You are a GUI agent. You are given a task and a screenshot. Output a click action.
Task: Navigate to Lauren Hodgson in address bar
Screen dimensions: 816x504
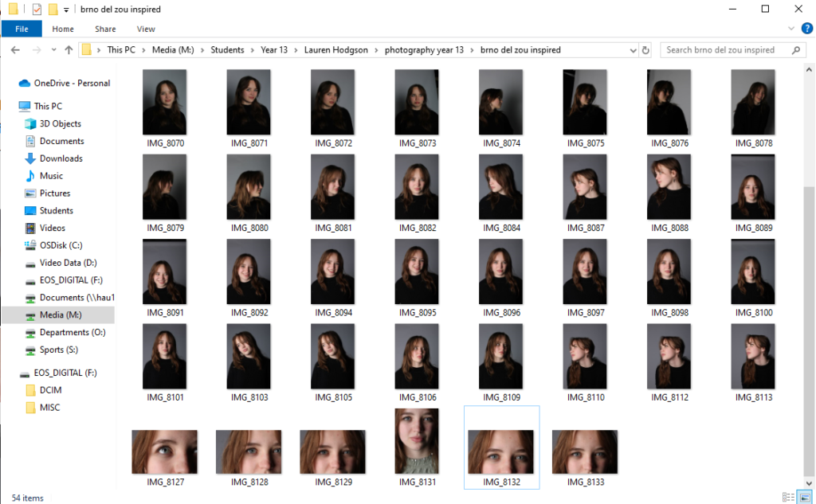[x=336, y=50]
